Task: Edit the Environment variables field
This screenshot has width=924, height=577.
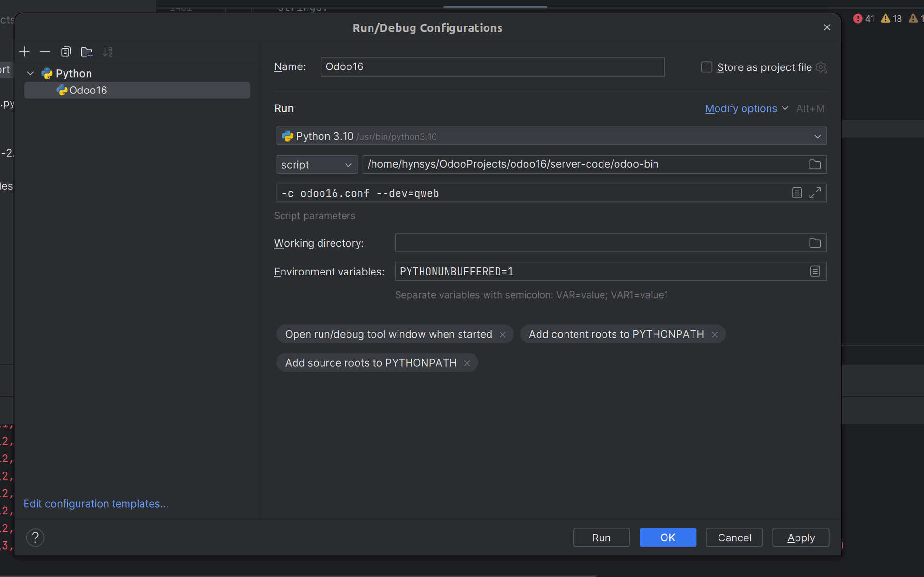Action: [x=602, y=271]
